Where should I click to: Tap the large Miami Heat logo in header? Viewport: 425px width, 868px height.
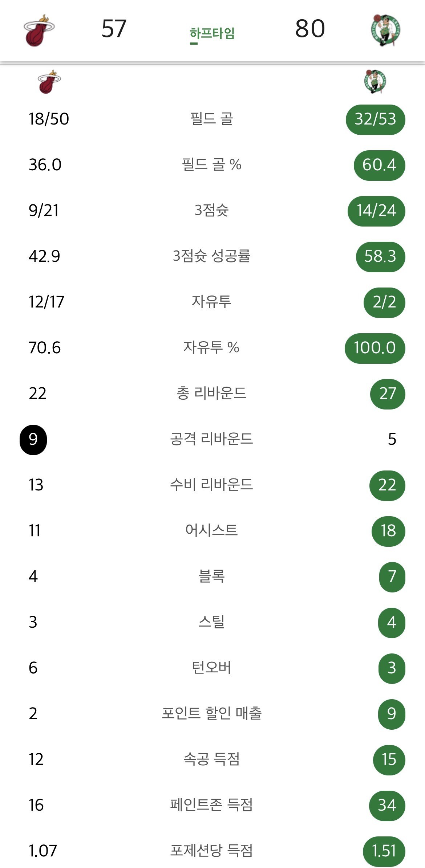click(x=39, y=30)
